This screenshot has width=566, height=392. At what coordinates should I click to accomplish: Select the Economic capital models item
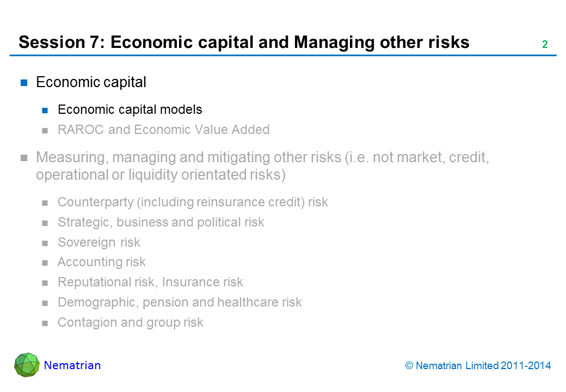(x=130, y=109)
